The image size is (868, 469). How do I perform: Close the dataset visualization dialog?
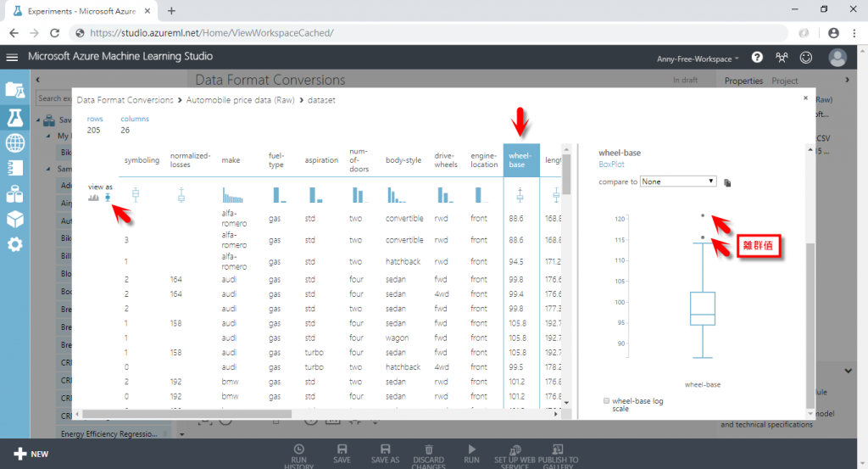tap(805, 98)
